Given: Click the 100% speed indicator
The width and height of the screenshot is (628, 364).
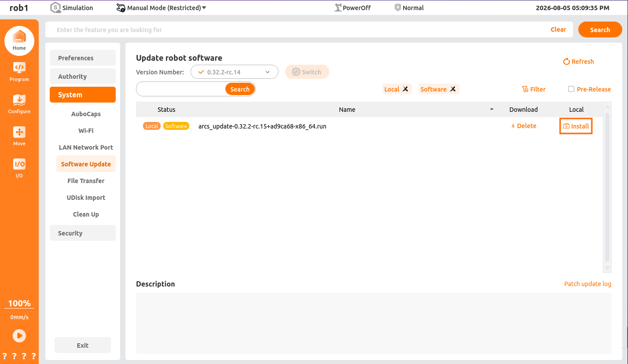Looking at the screenshot, I should pos(19,303).
